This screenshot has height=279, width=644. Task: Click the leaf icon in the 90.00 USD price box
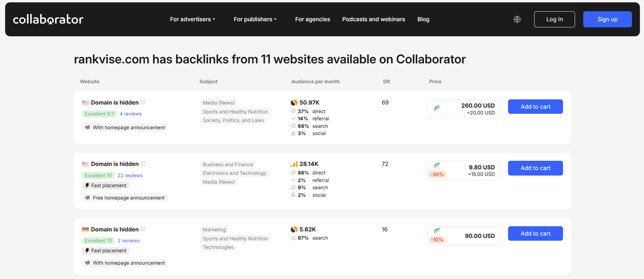[x=437, y=231]
